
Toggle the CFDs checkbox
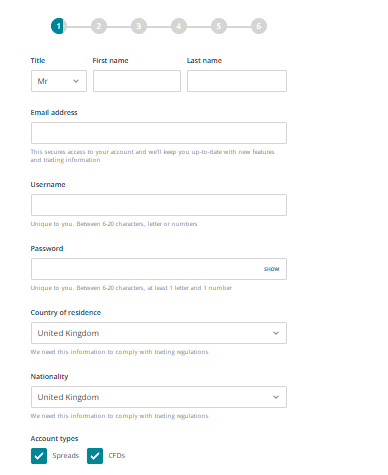95,456
